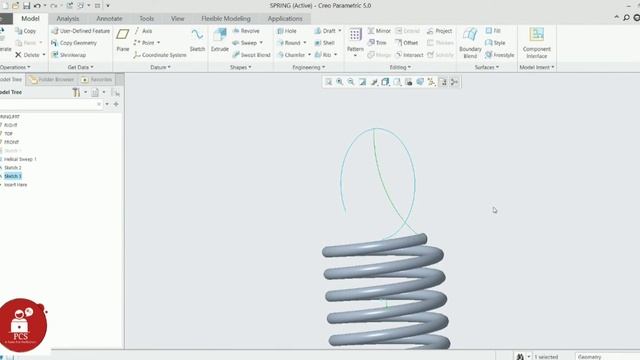640x360 pixels.
Task: Open the Point dropdown arrow
Action: pos(158,43)
